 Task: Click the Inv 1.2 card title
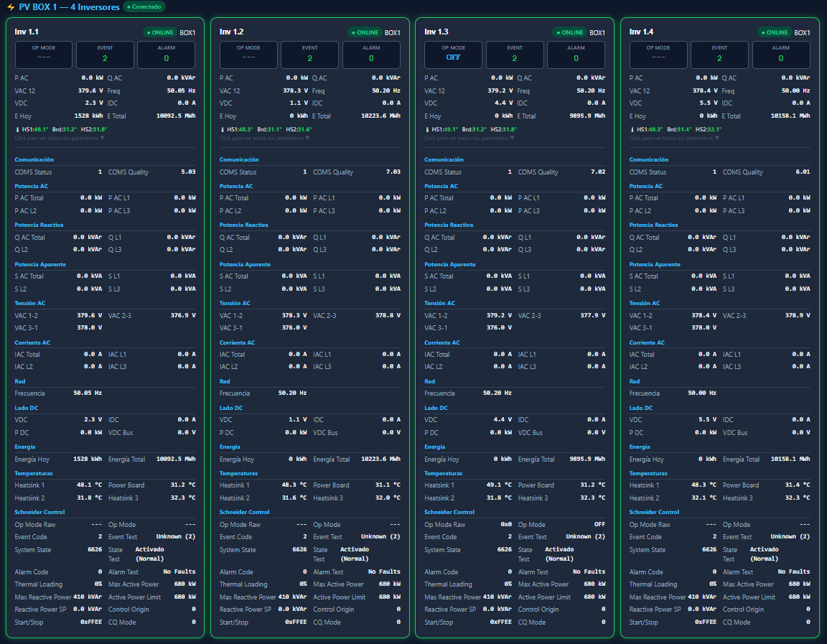[231, 32]
